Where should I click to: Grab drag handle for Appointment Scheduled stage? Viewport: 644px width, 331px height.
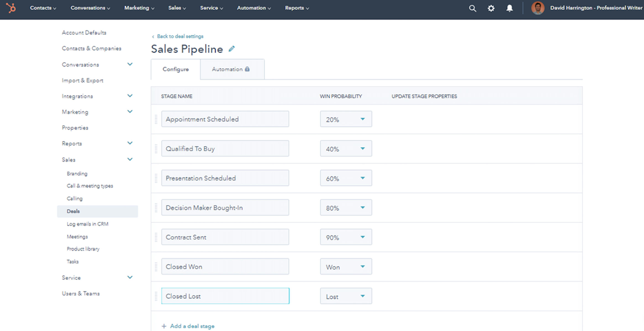(156, 119)
